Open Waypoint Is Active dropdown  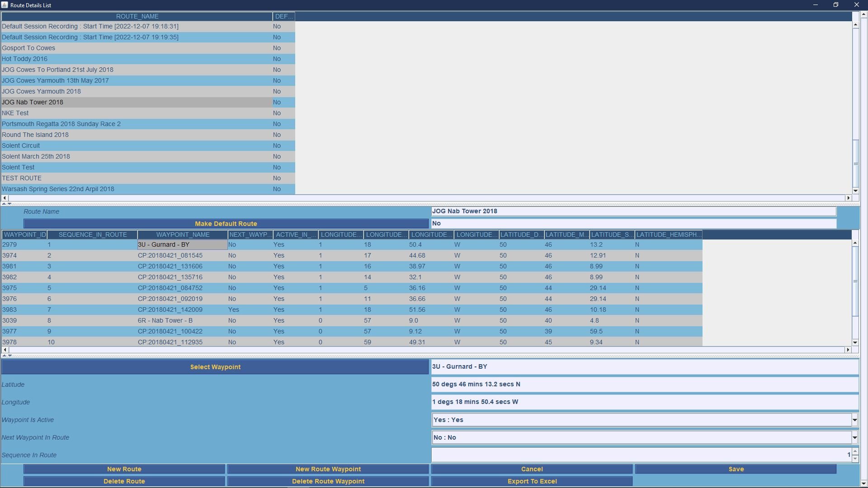pyautogui.click(x=854, y=420)
